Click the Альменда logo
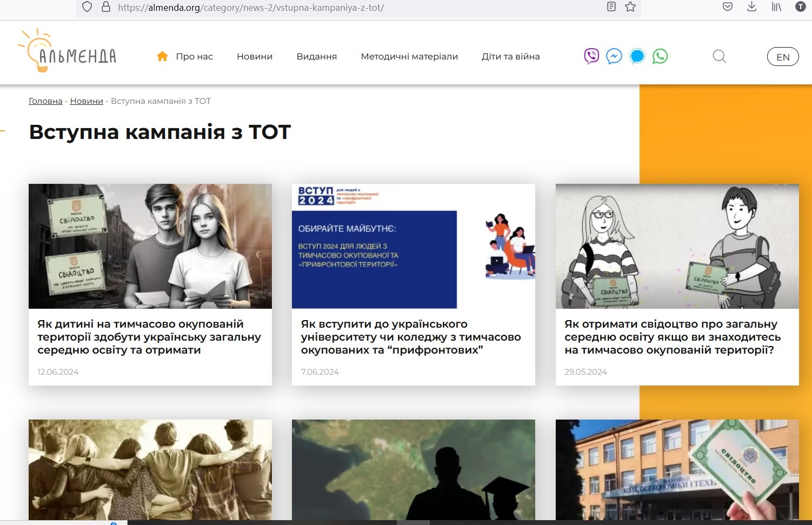Image resolution: width=812 pixels, height=525 pixels. click(68, 51)
